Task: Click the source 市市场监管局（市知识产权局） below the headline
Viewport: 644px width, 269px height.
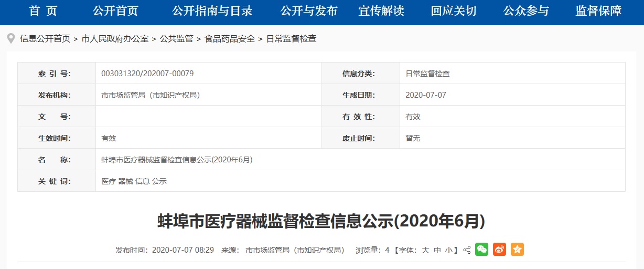Action: point(295,250)
